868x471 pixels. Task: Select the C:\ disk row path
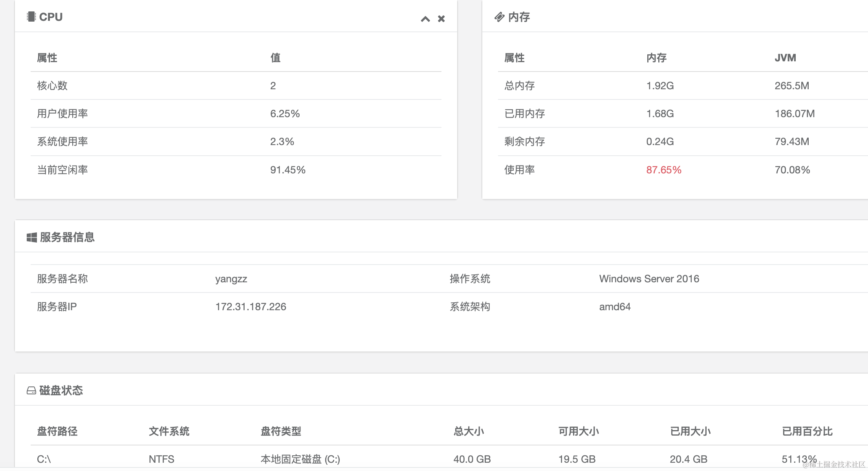44,459
